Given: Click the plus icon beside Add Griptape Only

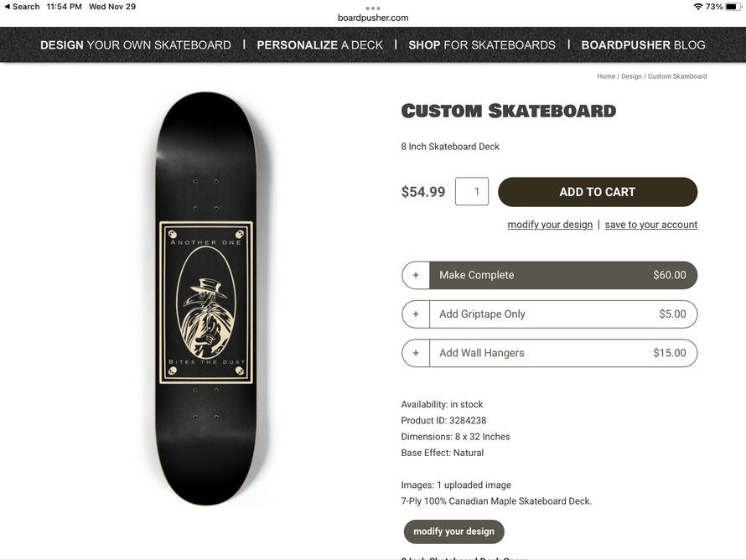Looking at the screenshot, I should pyautogui.click(x=416, y=314).
